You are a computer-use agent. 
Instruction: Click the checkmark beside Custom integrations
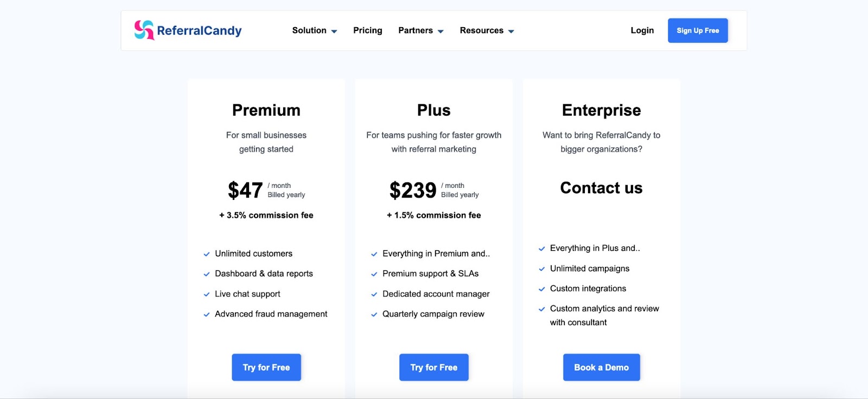541,289
